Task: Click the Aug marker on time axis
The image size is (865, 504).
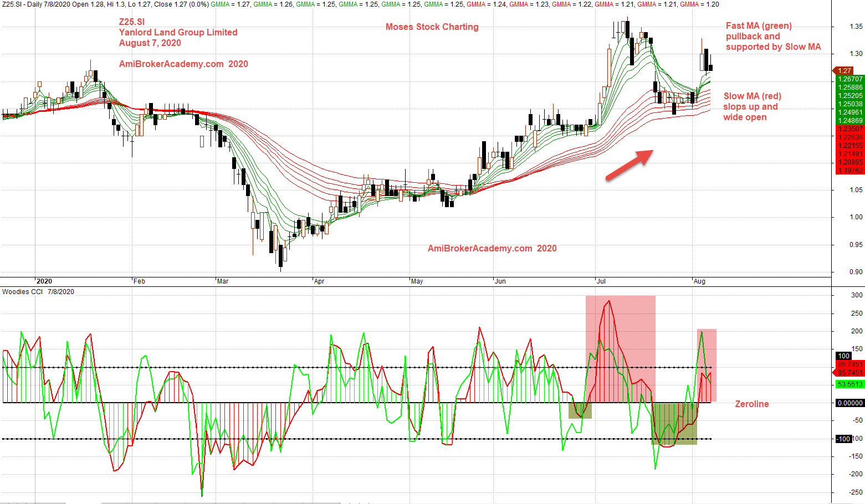Action: point(700,281)
